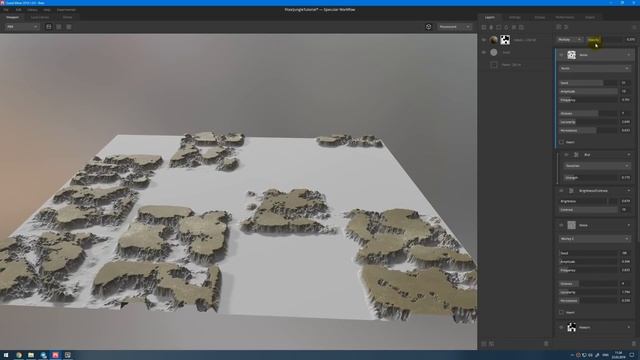This screenshot has height=360, width=640.
Task: Open Chrome from the taskbar
Action: point(19,355)
